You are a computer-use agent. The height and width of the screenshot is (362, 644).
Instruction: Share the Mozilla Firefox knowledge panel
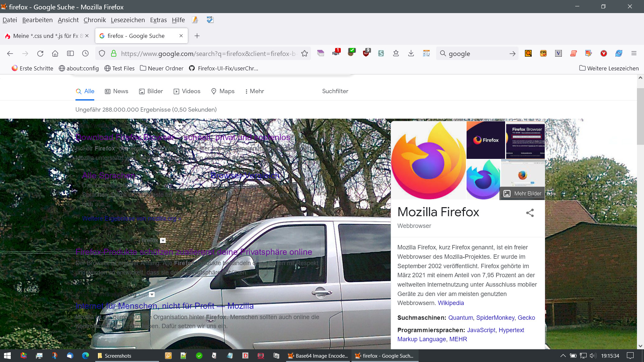[x=530, y=213]
